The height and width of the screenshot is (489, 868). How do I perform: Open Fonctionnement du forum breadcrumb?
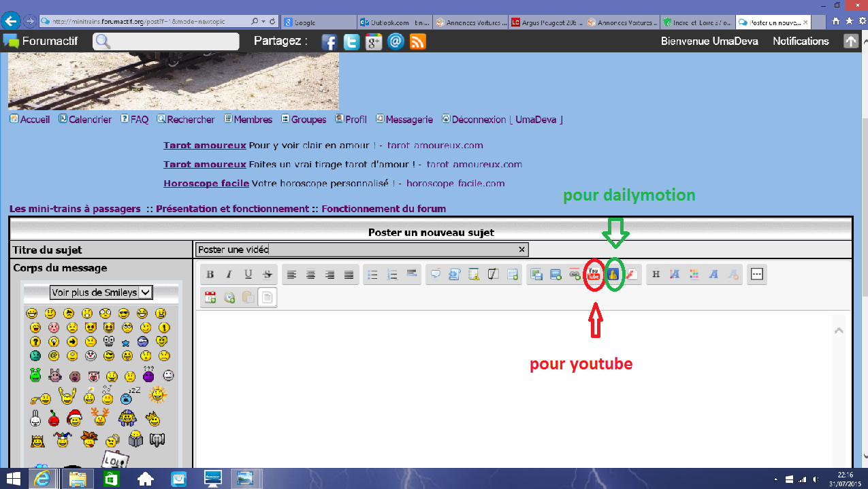click(384, 209)
